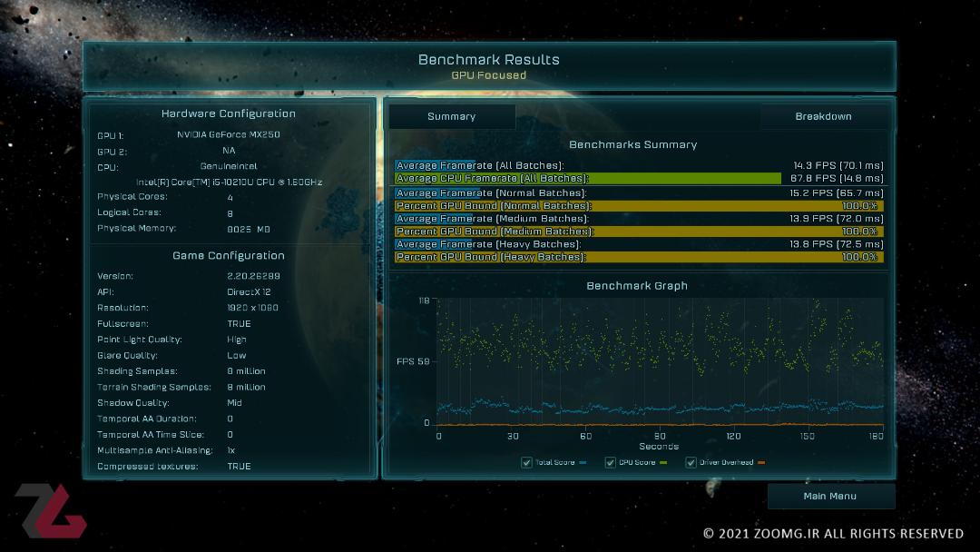Click Average Framerate (All Batches) row
This screenshot has width=980, height=552.
click(x=639, y=165)
